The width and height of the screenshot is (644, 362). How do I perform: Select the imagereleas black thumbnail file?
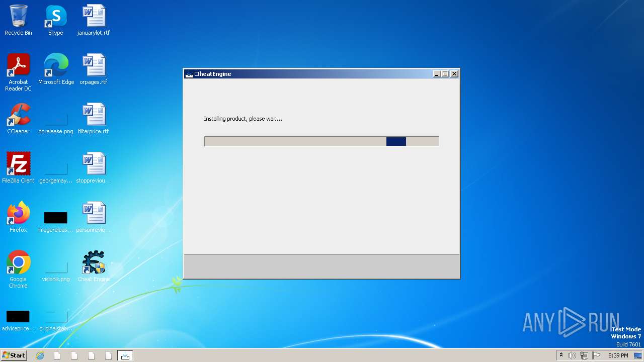[56, 217]
